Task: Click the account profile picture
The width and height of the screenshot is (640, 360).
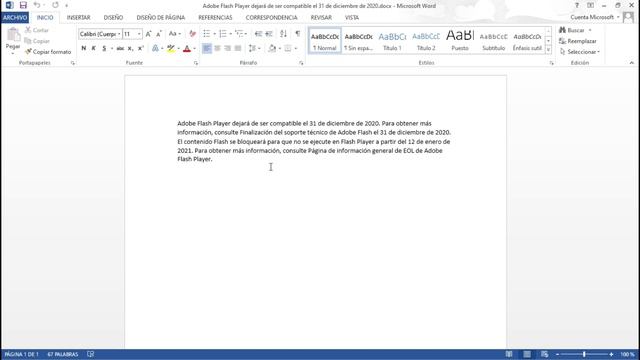Action: (628, 17)
